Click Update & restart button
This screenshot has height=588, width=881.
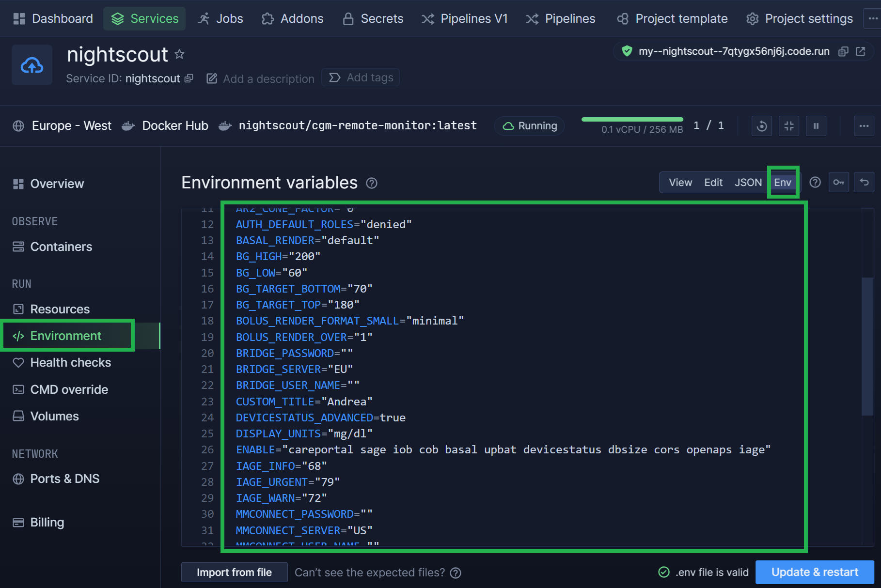pyautogui.click(x=815, y=573)
